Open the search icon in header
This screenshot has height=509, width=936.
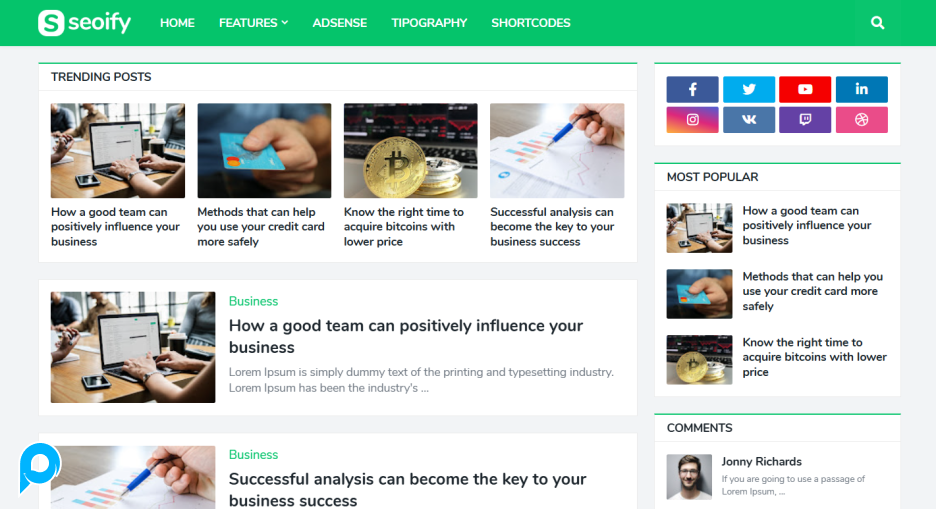point(877,23)
